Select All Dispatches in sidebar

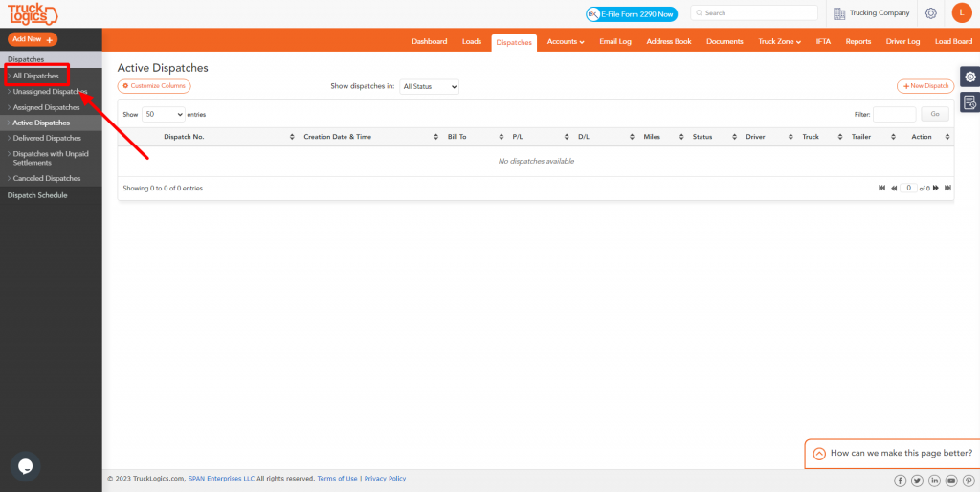(36, 76)
